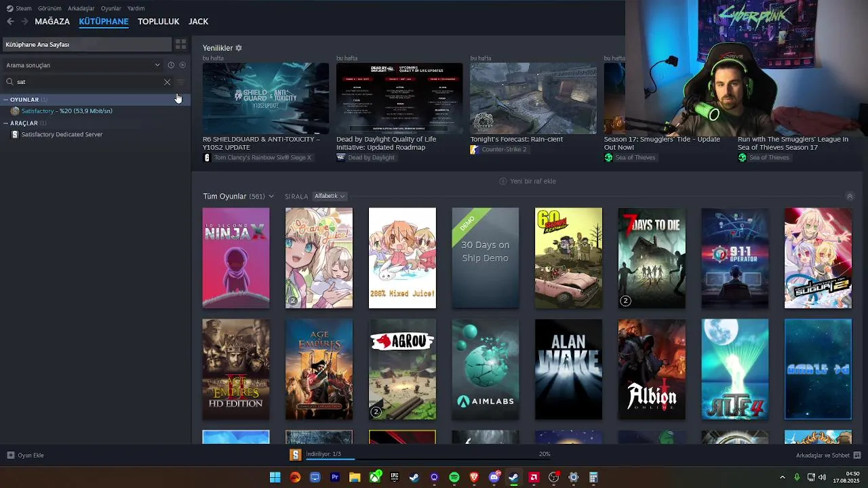Open 30 Days on Ship Demo cover

tap(486, 258)
